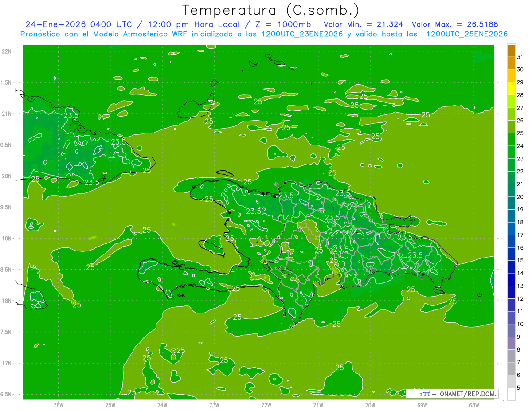Pick the olive-green swatch between 25 and 26
532x411 pixels.
pyautogui.click(x=511, y=127)
